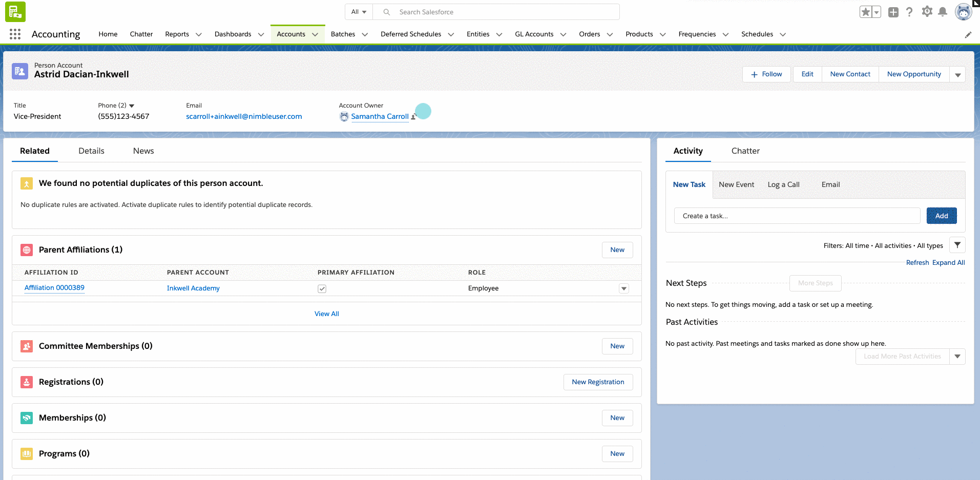
Task: Open the Accounts tab chevron menu
Action: point(315,34)
